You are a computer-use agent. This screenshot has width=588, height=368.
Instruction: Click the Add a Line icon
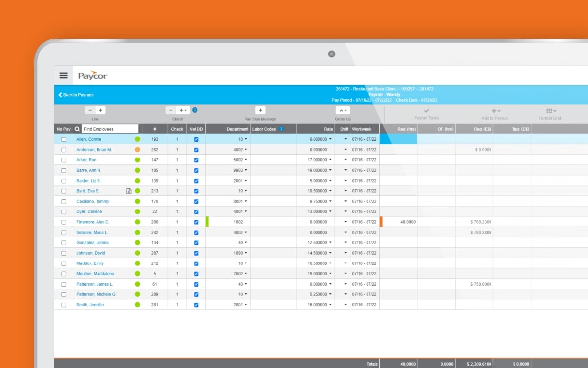pyautogui.click(x=99, y=110)
